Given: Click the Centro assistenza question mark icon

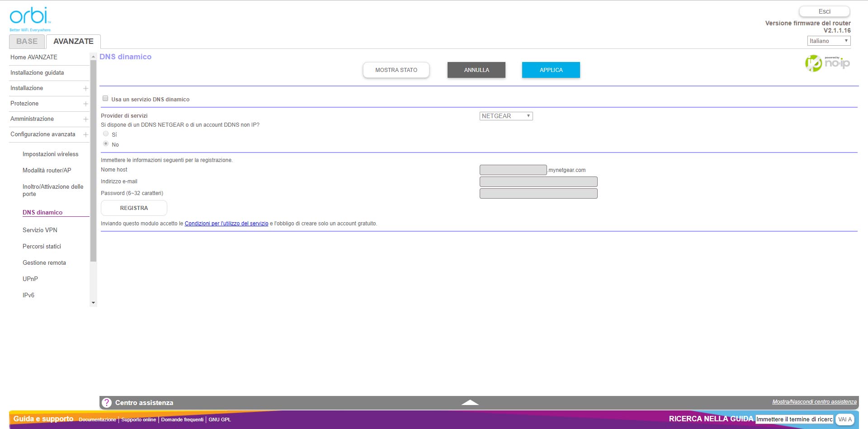Looking at the screenshot, I should [107, 403].
